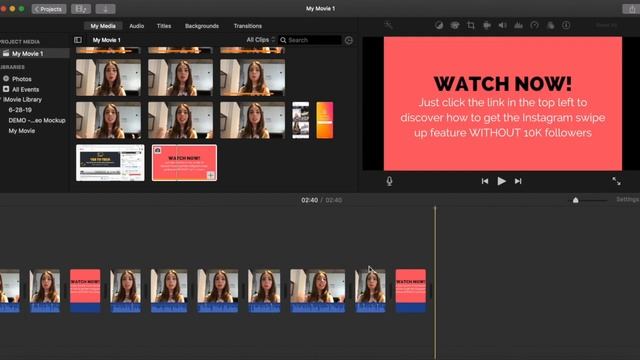Go back to Projects
The height and width of the screenshot is (360, 640).
[49, 9]
